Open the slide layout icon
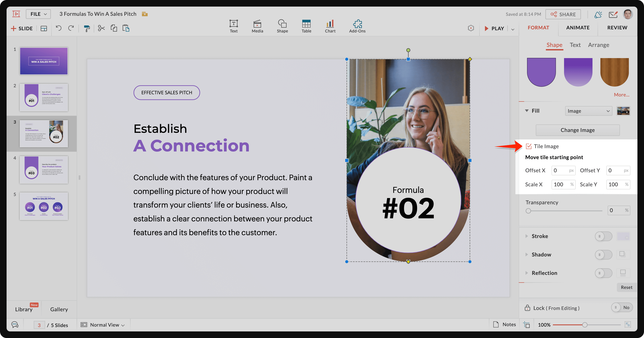Screen dimensions: 644x338 (x=44, y=28)
